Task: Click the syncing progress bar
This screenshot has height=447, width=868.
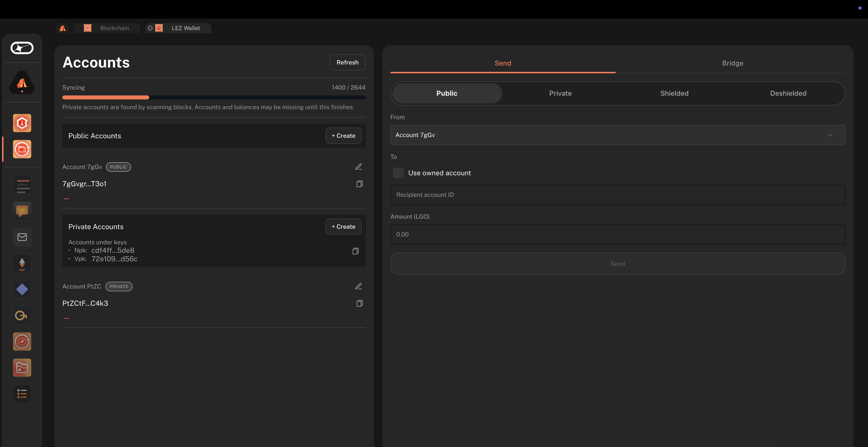Action: [214, 97]
